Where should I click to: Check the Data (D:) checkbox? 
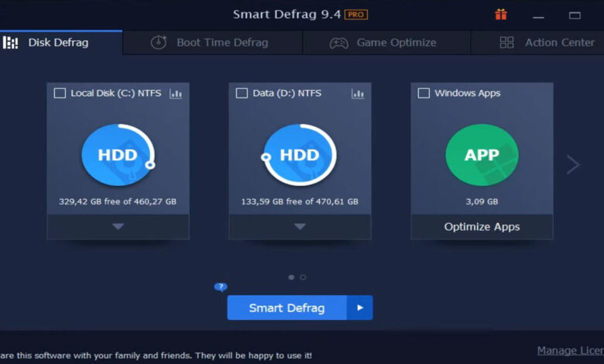242,93
